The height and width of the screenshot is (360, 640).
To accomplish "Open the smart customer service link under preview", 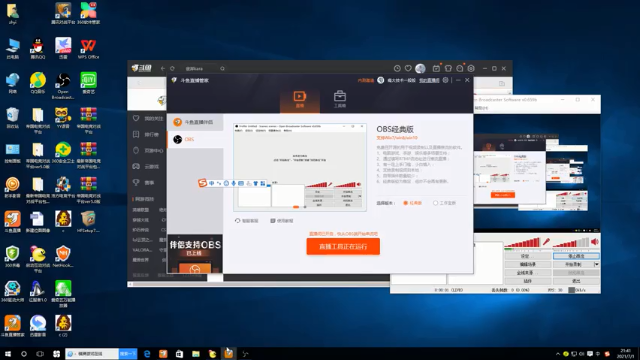I will [x=247, y=221].
